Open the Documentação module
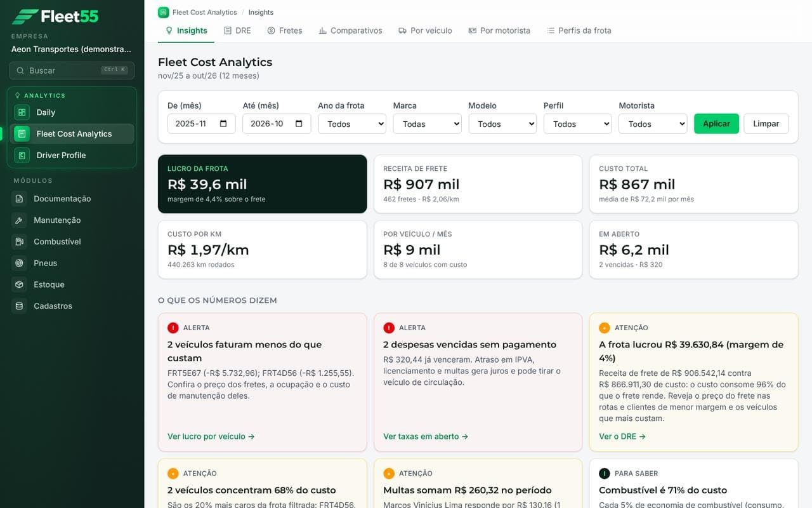Image resolution: width=812 pixels, height=508 pixels. 72,199
